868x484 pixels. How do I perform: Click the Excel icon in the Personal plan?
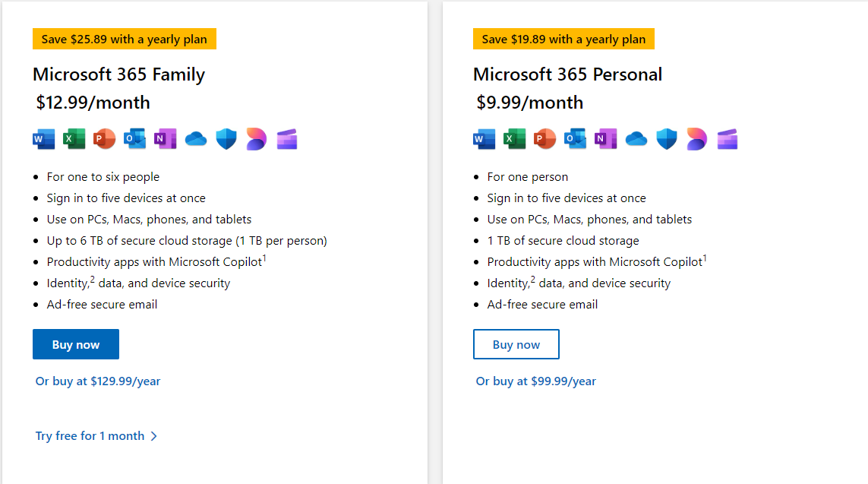514,139
